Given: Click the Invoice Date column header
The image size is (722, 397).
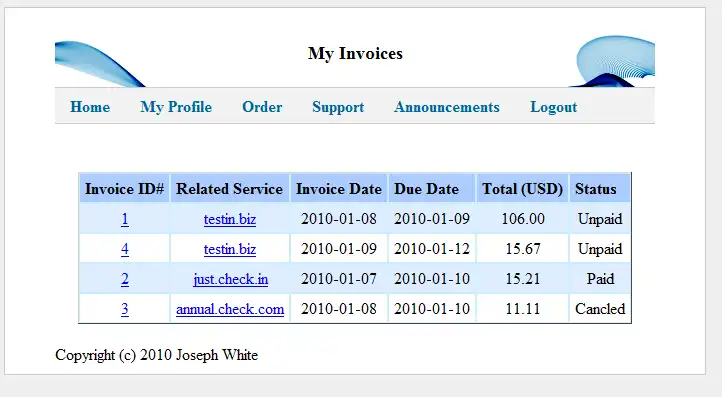Looking at the screenshot, I should click(338, 188).
